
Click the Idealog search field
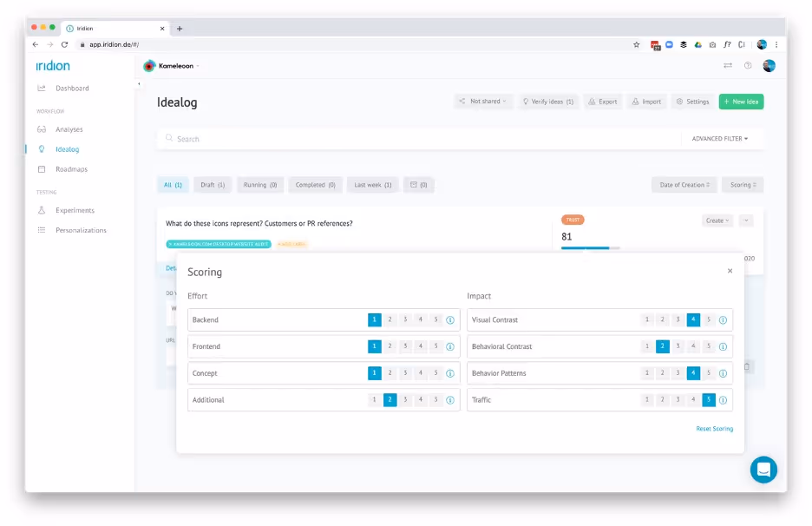point(420,139)
